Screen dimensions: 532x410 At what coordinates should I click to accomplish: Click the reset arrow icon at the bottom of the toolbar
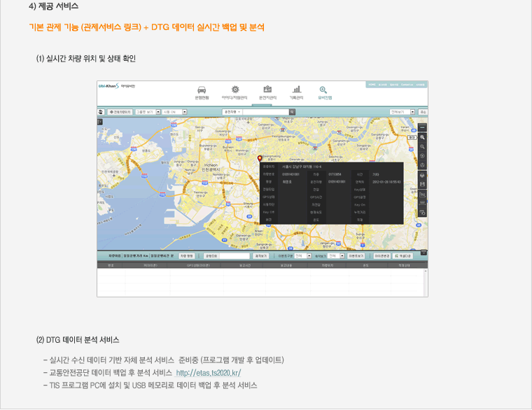pyautogui.click(x=422, y=213)
